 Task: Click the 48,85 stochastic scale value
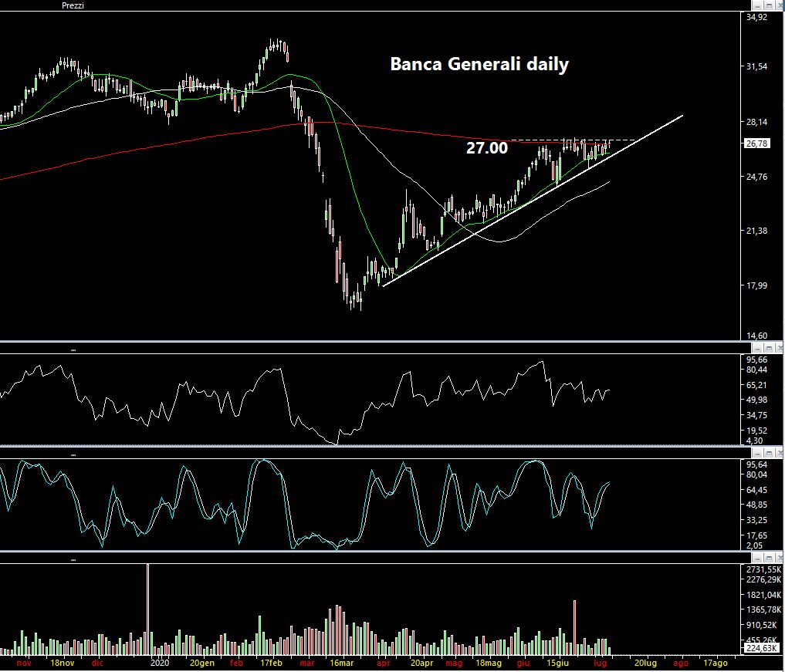coord(756,505)
